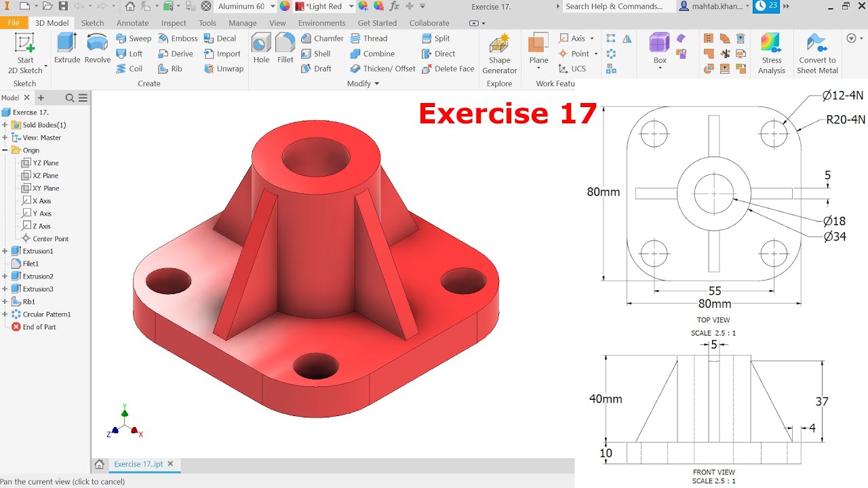Go to the Home view tab
This screenshot has height=488, width=868.
tap(99, 464)
